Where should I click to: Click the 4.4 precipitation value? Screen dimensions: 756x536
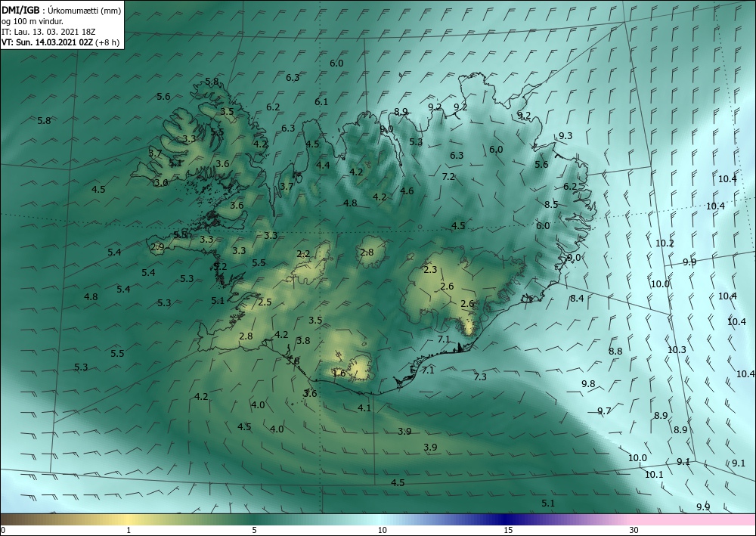323,166
